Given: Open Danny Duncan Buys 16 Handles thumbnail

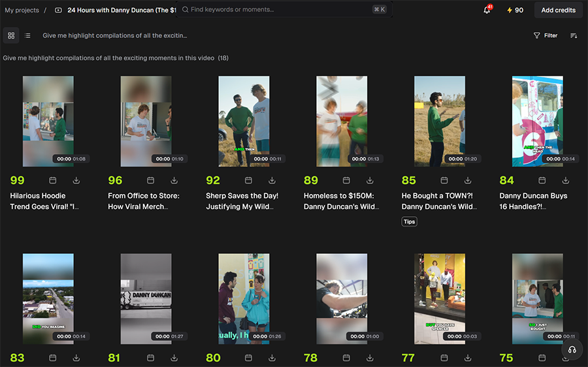Looking at the screenshot, I should (538, 121).
